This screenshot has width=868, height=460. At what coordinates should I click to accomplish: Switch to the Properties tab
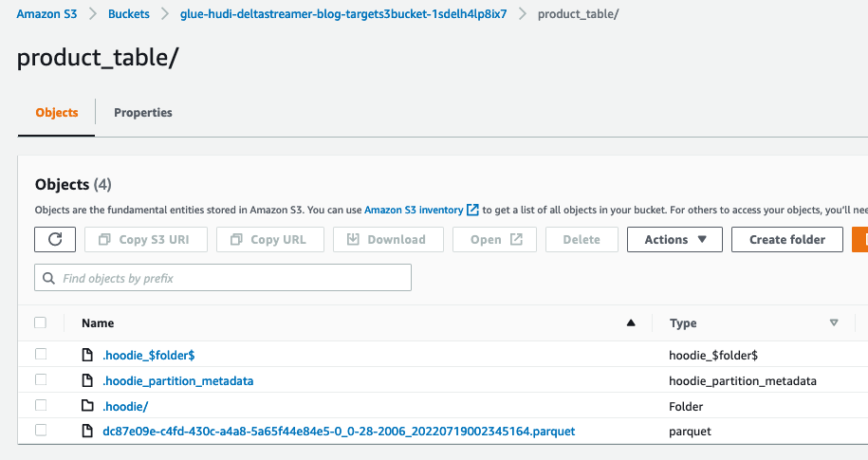(143, 113)
